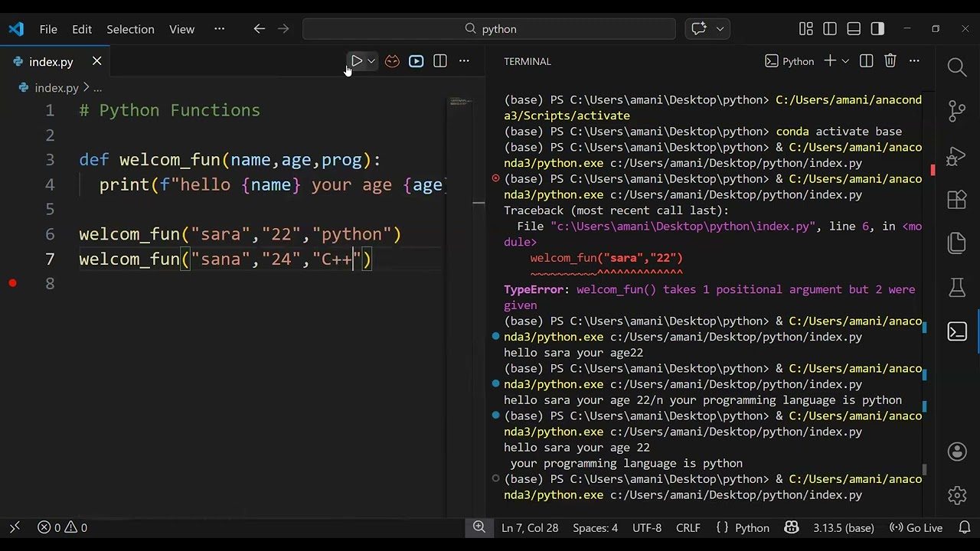Click the VS Code logo icon
This screenshot has height=551, width=980.
click(16, 29)
